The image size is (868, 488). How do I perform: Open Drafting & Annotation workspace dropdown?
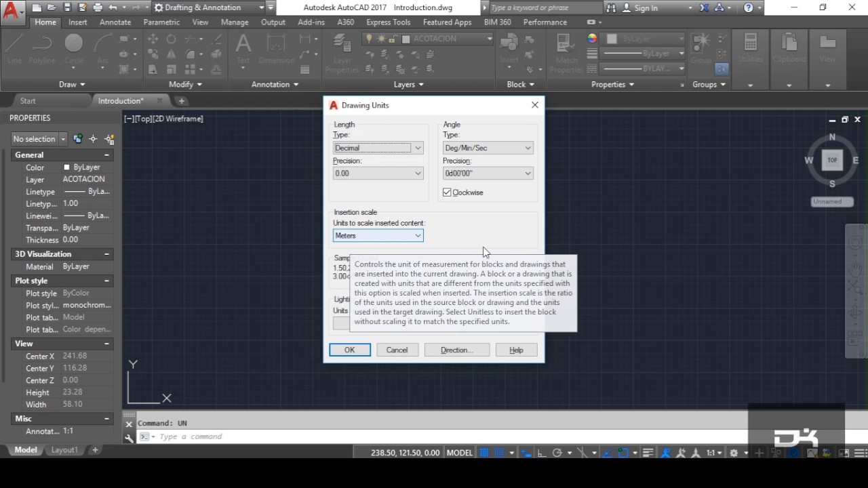(x=208, y=7)
